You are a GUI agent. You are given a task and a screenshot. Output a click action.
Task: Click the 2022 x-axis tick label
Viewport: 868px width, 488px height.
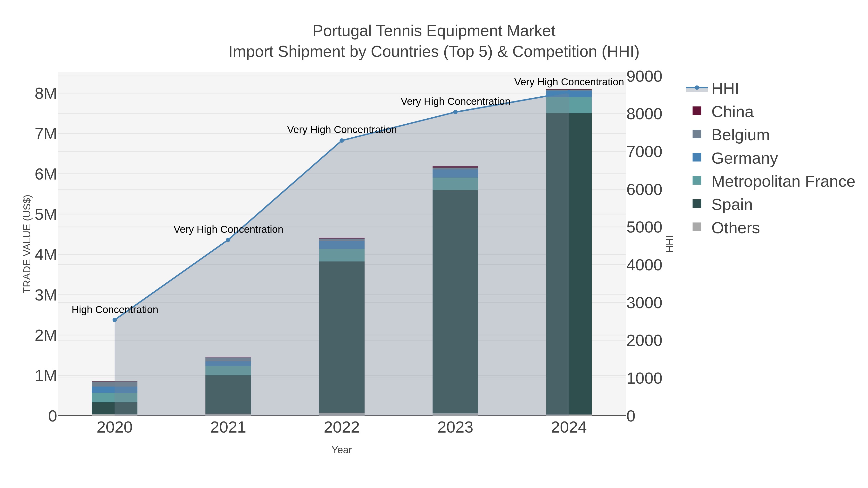click(x=342, y=428)
